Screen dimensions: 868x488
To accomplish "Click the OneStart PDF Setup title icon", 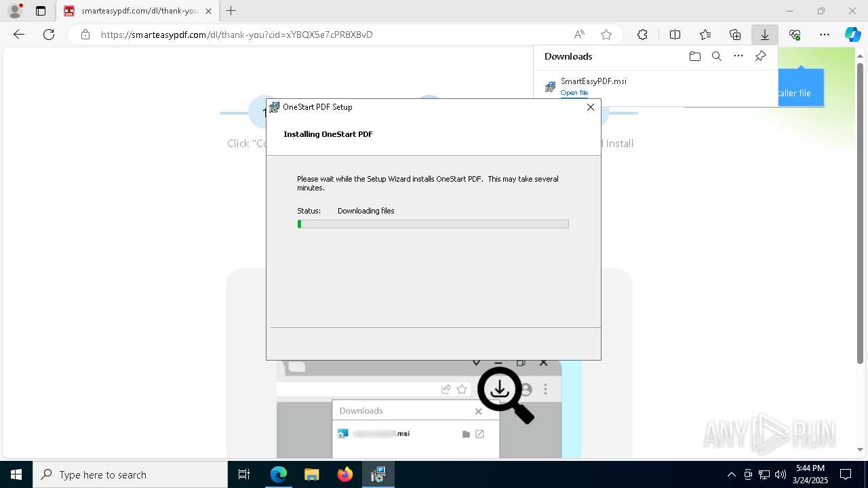I will click(274, 107).
